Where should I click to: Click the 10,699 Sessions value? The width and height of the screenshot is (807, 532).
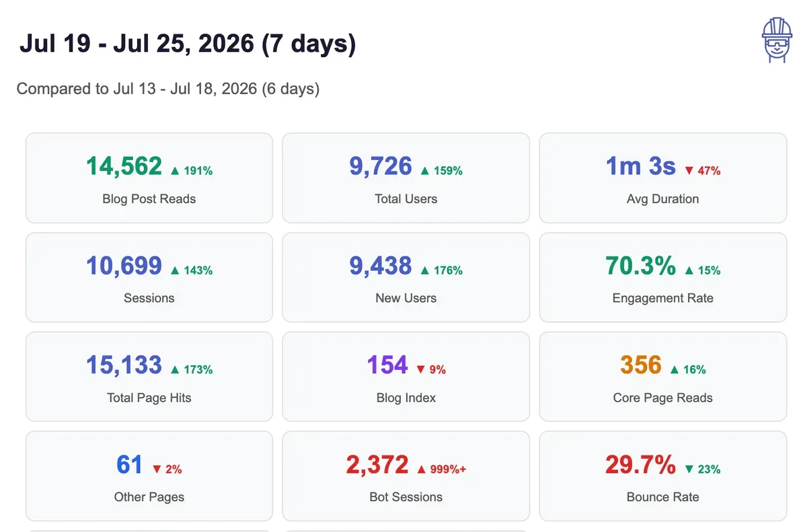pos(124,266)
